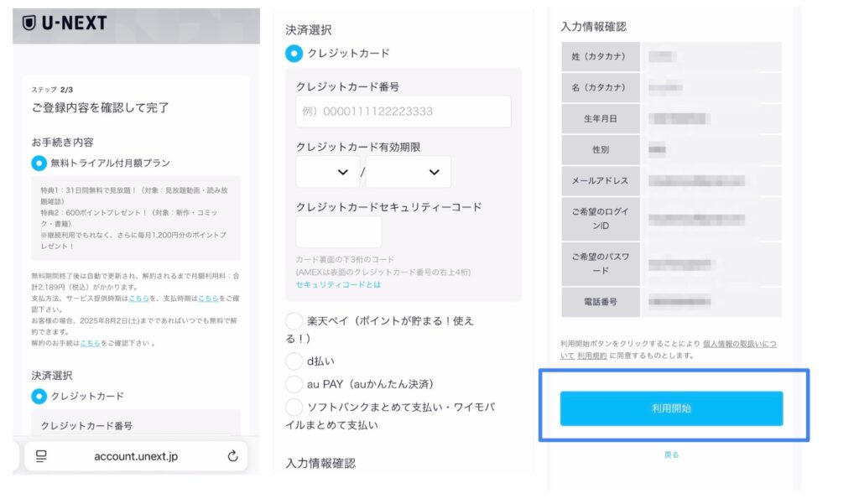
Task: Select the クレジットカード payment radio button
Action: pyautogui.click(x=294, y=51)
